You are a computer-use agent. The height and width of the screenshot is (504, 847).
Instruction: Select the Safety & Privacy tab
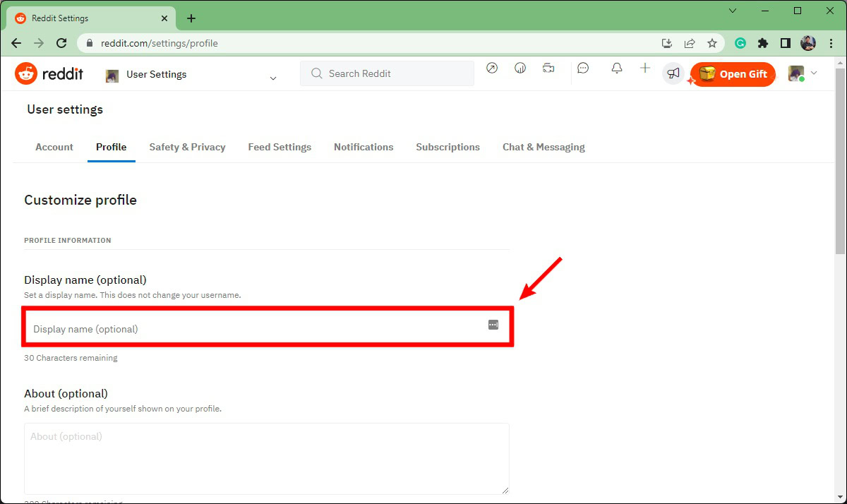(x=187, y=147)
